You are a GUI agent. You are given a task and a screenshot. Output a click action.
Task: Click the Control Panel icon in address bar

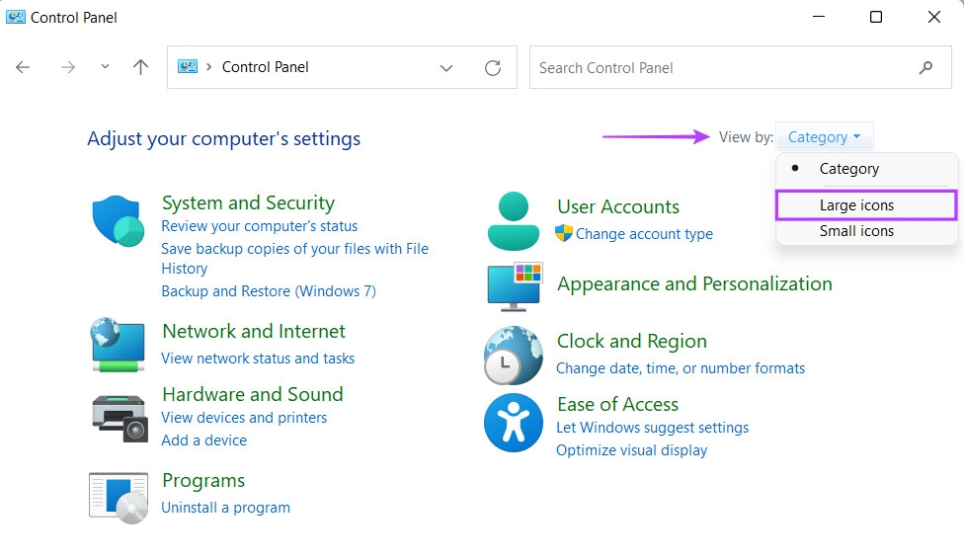(188, 66)
